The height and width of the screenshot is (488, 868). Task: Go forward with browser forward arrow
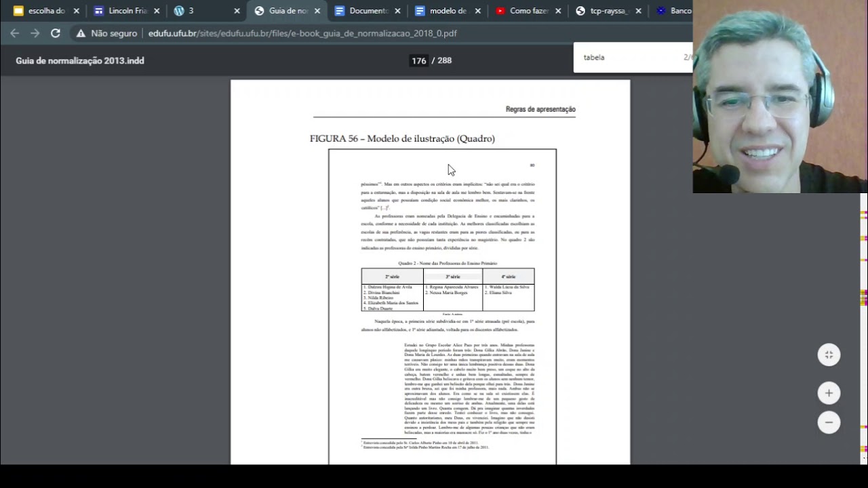35,33
